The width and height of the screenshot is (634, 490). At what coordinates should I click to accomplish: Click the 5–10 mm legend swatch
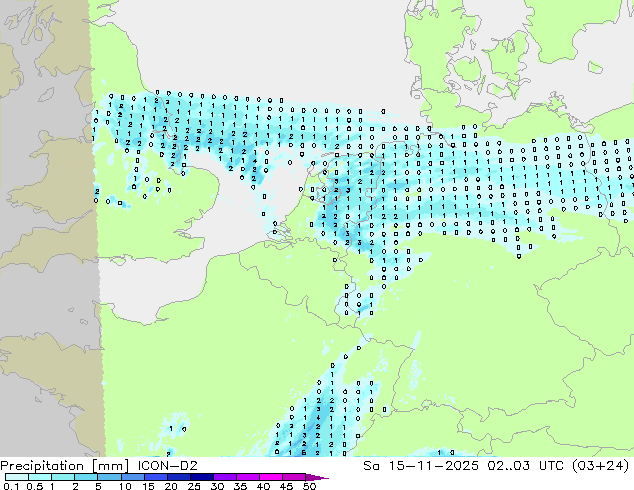pos(109,477)
